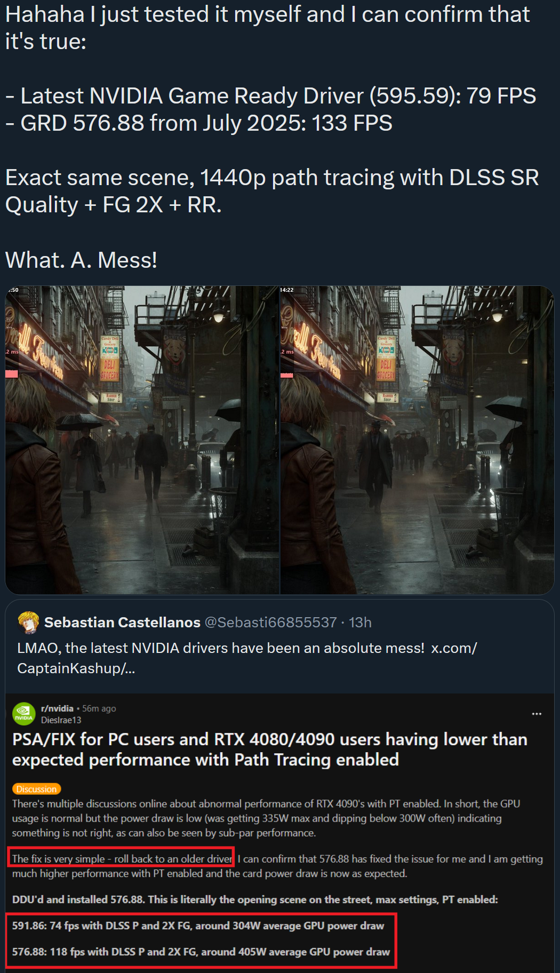Select the orange Discussion flair tag
Viewport: 560px width, 973px height.
click(x=36, y=789)
